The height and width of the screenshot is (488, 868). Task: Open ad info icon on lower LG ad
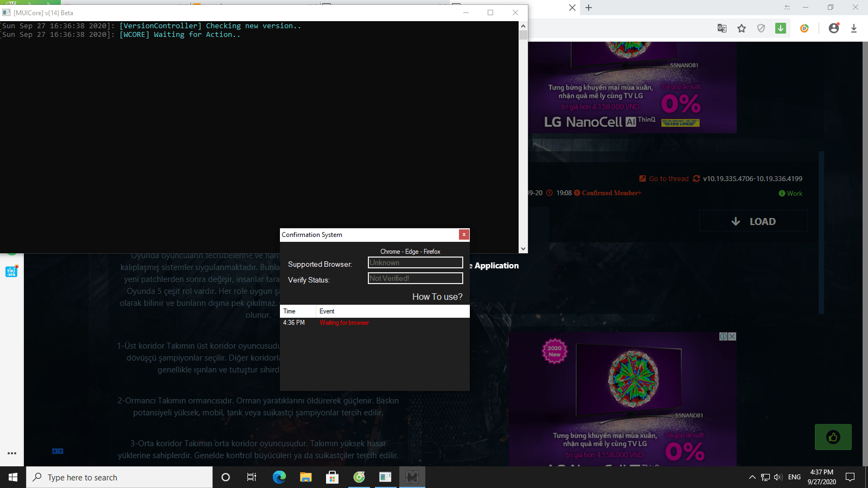click(724, 336)
